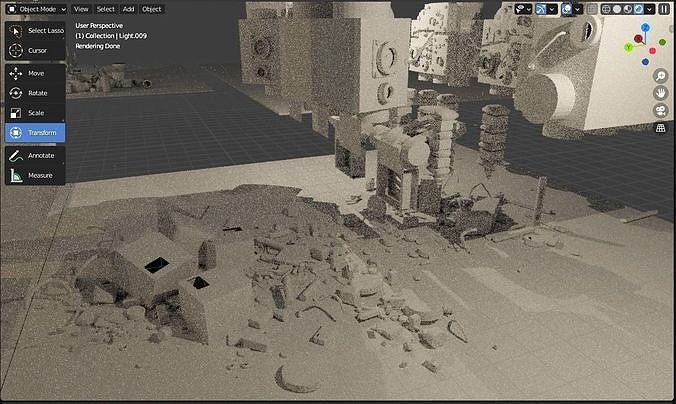The height and width of the screenshot is (404, 676).
Task: Switch perspective/orthographic with grid icon
Action: click(x=660, y=128)
